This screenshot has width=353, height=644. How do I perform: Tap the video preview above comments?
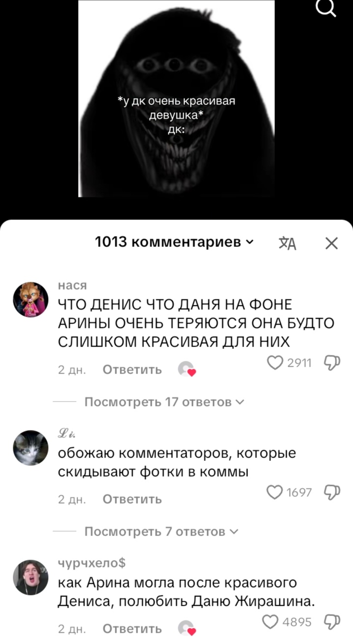pos(176,99)
